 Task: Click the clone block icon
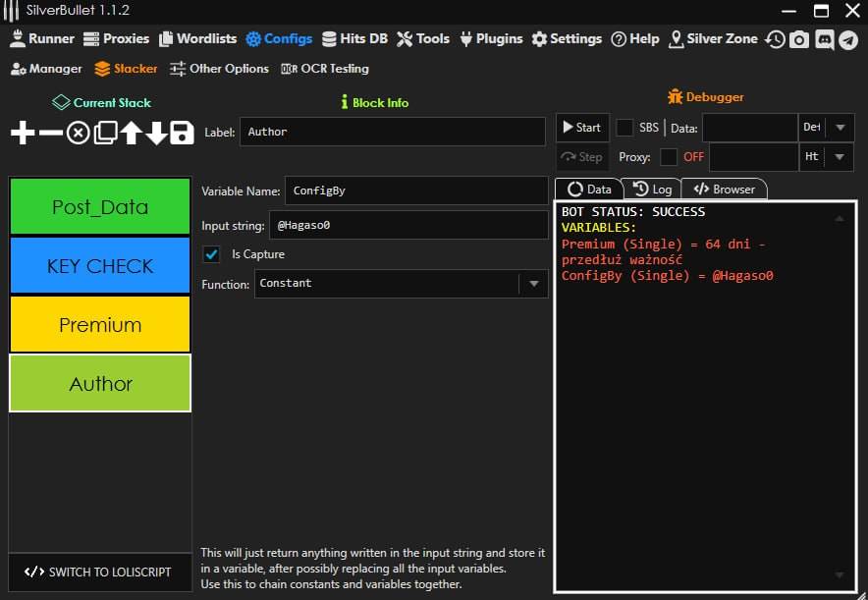[105, 133]
